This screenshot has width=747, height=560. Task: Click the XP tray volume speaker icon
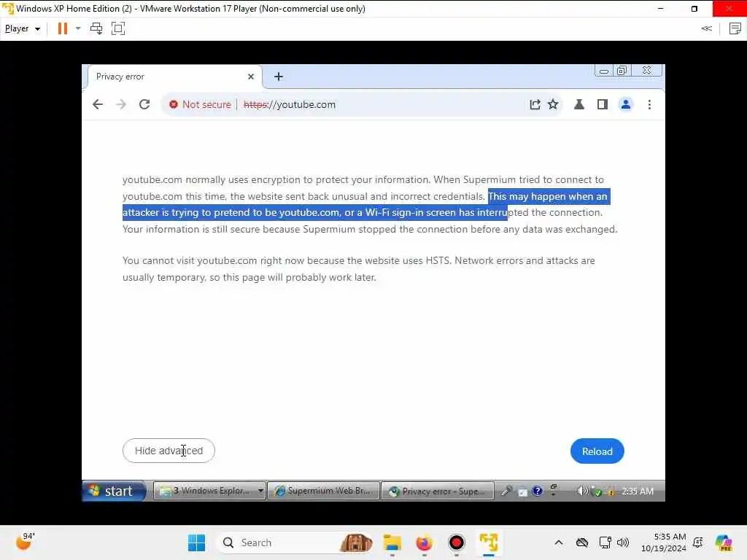pyautogui.click(x=581, y=491)
